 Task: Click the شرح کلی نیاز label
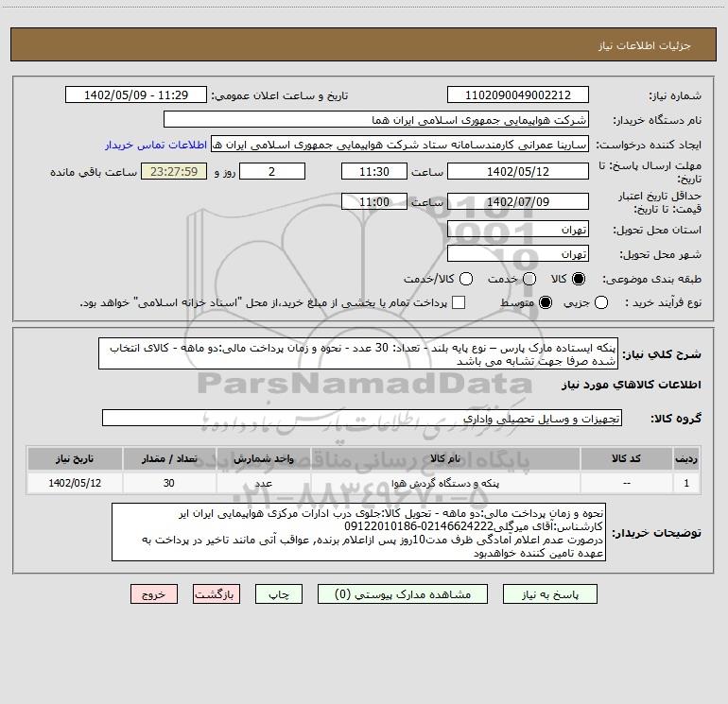662,354
